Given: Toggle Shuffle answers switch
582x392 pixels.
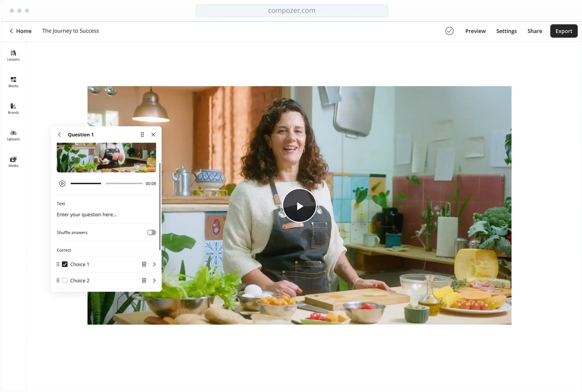Looking at the screenshot, I should pos(151,232).
